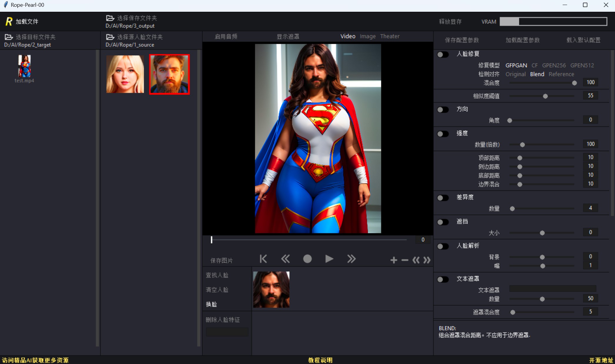Click the save folder icon
This screenshot has height=364, width=615.
[x=110, y=18]
